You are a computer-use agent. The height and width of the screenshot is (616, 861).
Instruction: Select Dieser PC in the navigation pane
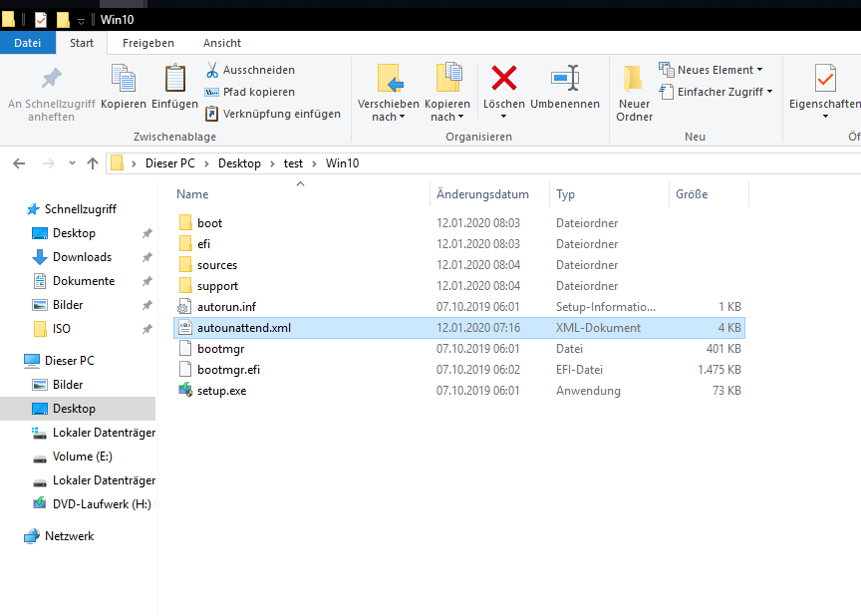[70, 361]
